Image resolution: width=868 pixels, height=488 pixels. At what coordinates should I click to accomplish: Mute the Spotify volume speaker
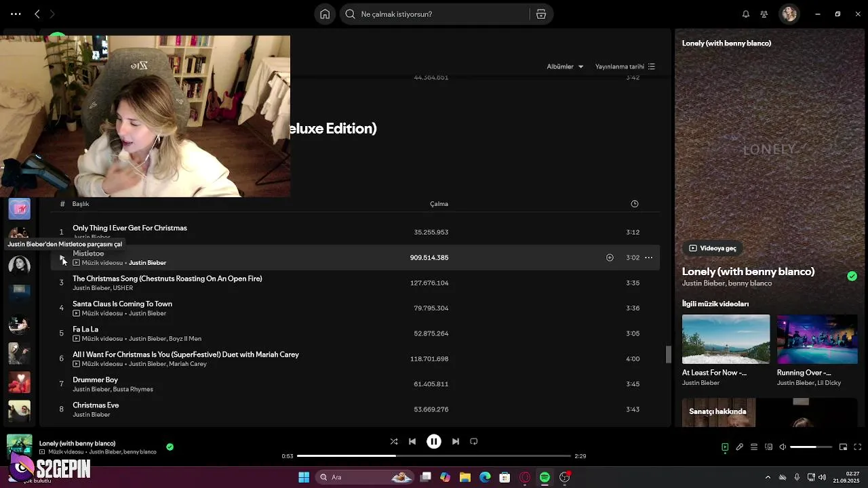[783, 447]
